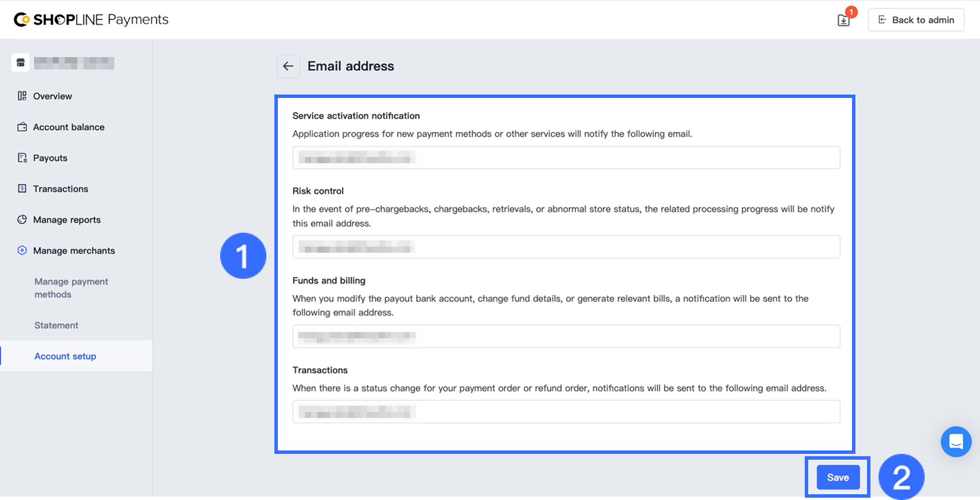The height and width of the screenshot is (500, 980).
Task: Save the email address settings
Action: 838,478
